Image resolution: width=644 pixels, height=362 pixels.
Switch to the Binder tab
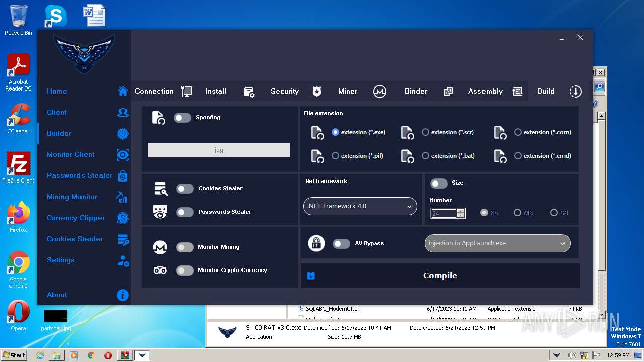pyautogui.click(x=416, y=91)
